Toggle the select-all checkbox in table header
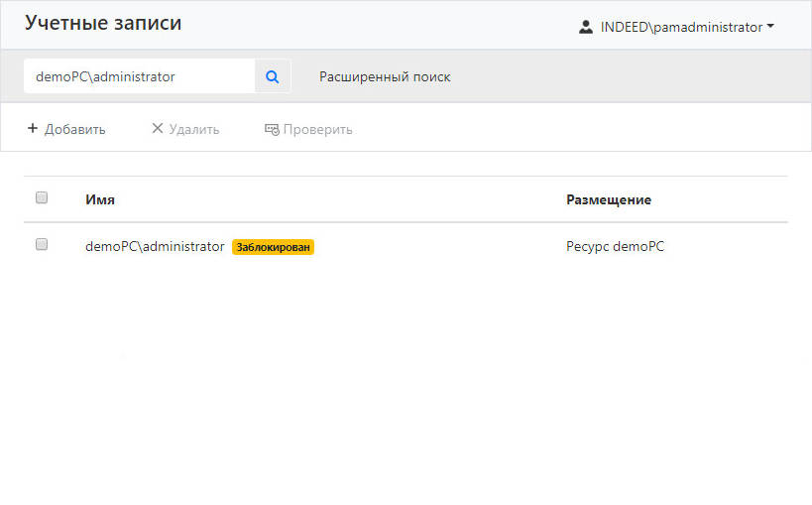 pos(42,198)
